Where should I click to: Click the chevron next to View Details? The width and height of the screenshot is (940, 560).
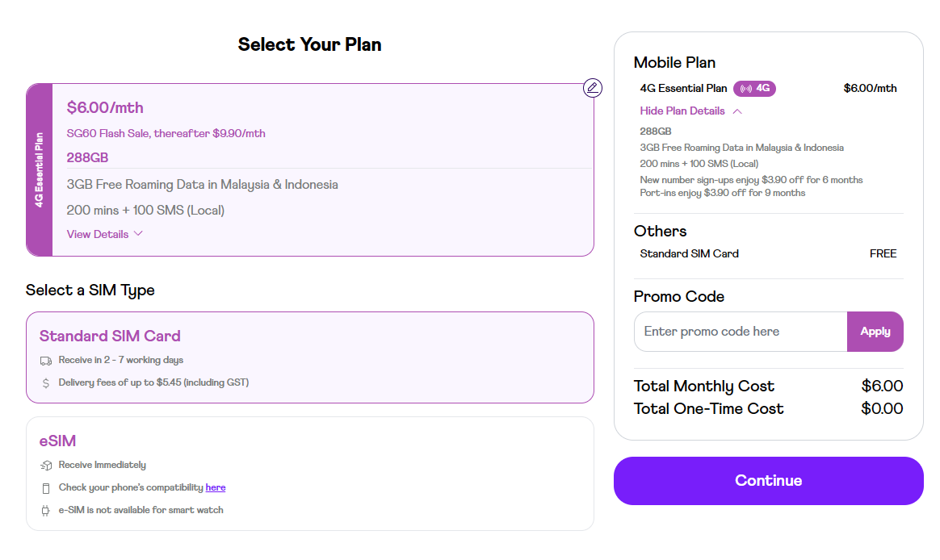pyautogui.click(x=138, y=233)
